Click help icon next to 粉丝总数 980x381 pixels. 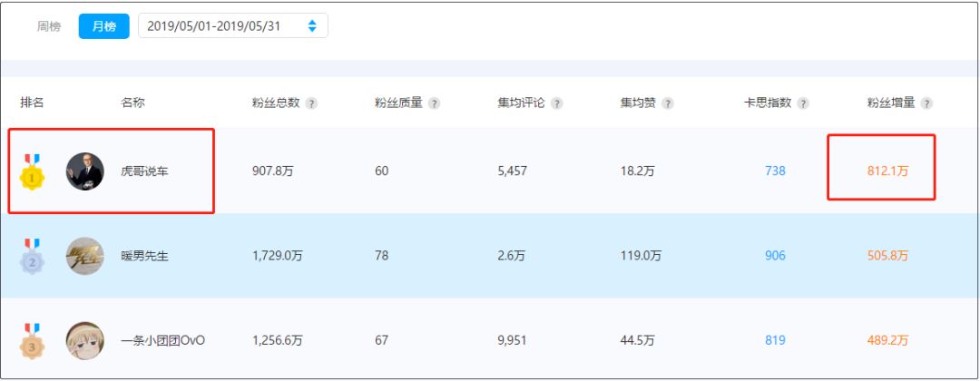tap(311, 103)
